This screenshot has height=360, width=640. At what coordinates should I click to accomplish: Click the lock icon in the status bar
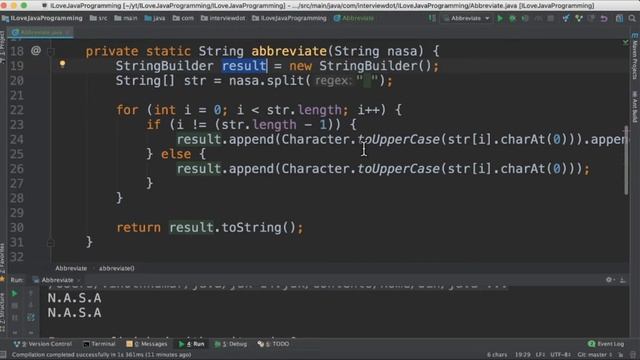[620, 355]
